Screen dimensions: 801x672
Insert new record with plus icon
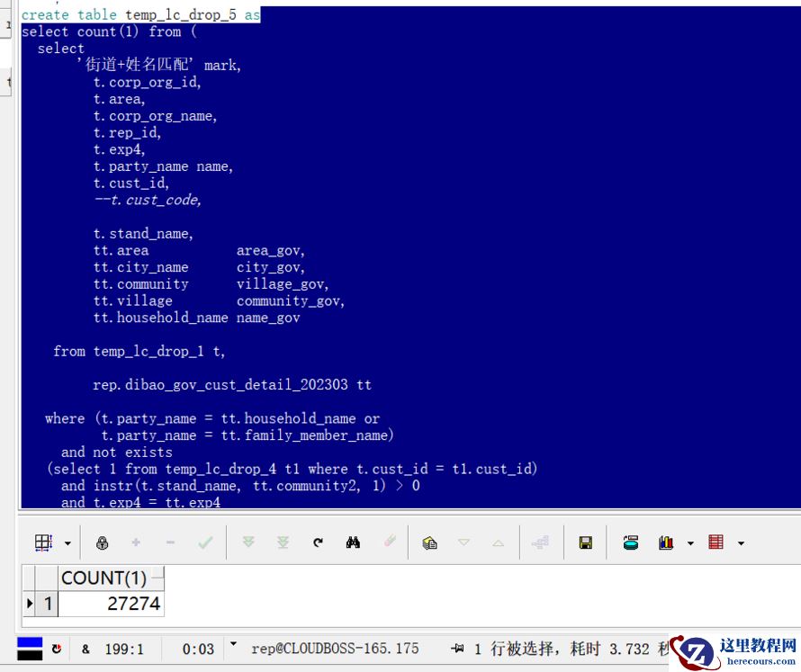tap(135, 542)
